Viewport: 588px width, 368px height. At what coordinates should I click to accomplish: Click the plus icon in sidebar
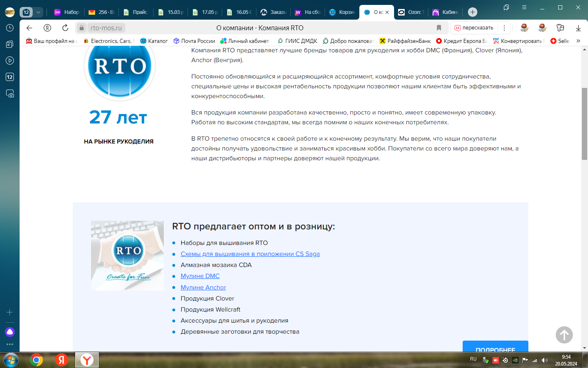point(10,312)
